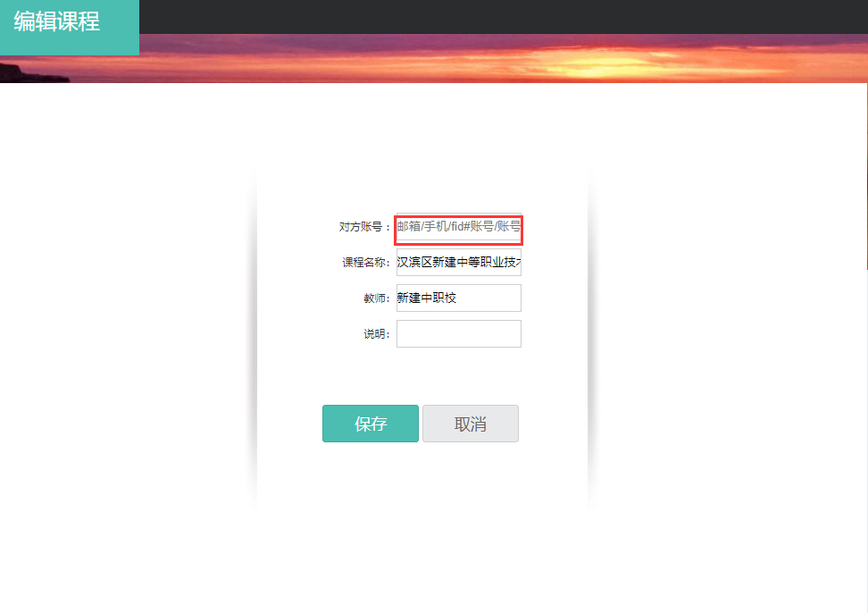Click into the 课程名称 course name field
The width and height of the screenshot is (868, 613).
[458, 263]
